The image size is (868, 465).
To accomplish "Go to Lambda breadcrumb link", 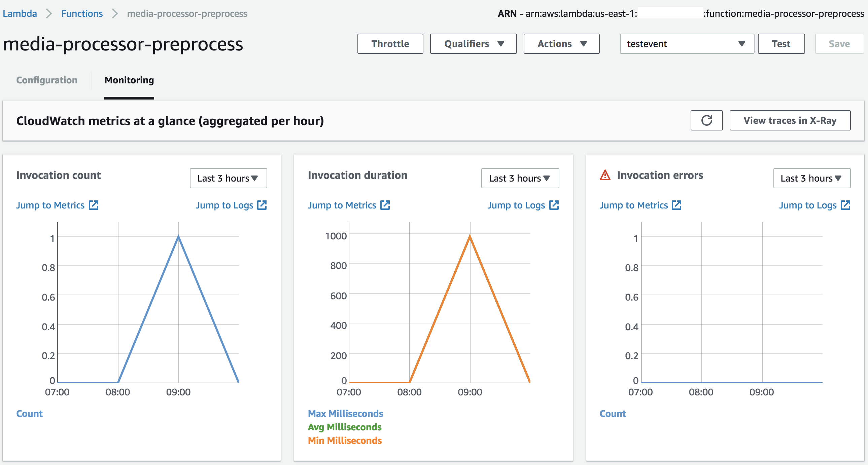I will 20,13.
